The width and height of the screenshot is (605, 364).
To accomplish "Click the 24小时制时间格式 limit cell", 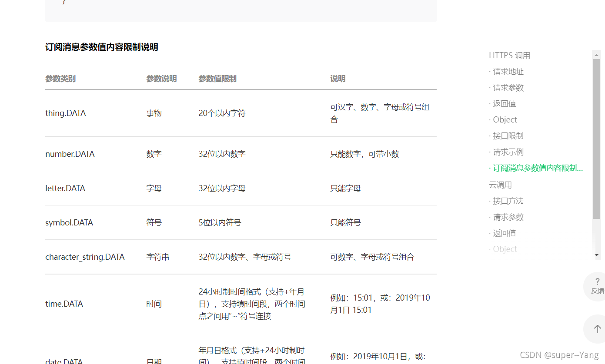I will click(252, 304).
